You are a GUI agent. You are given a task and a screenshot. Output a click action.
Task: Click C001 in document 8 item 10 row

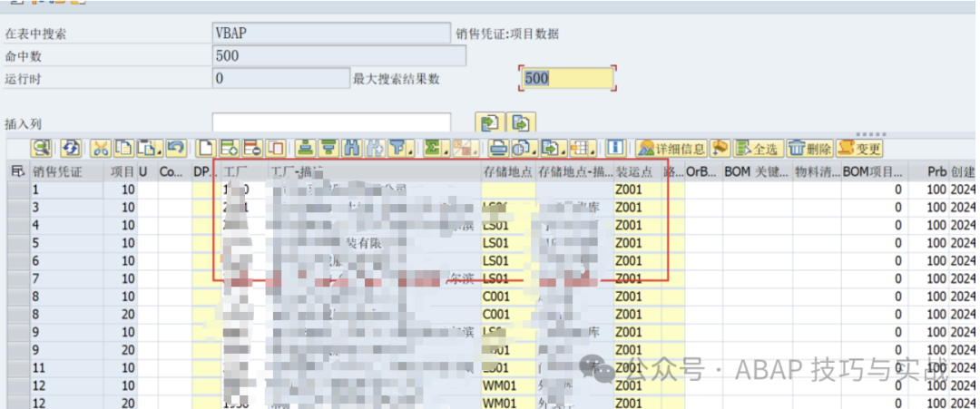(x=508, y=296)
